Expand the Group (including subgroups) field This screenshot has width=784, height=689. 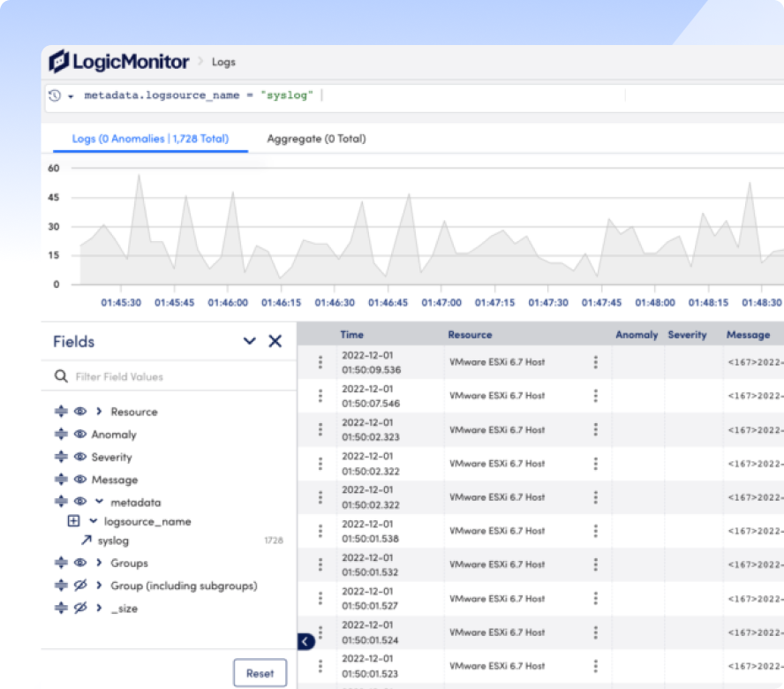coord(99,585)
